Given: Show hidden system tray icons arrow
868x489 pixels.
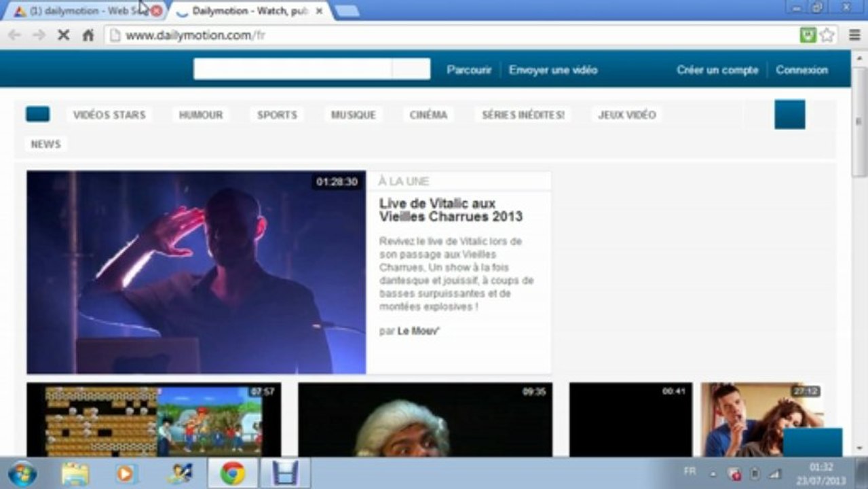Looking at the screenshot, I should 713,474.
